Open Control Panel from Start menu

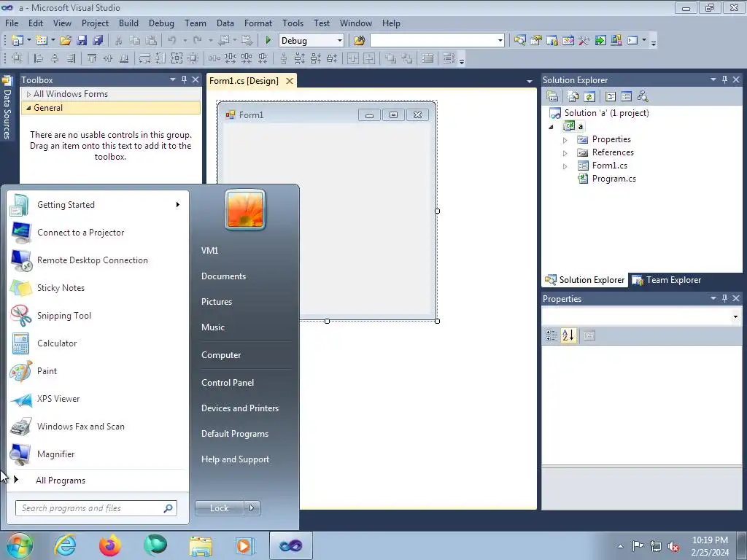pyautogui.click(x=228, y=382)
